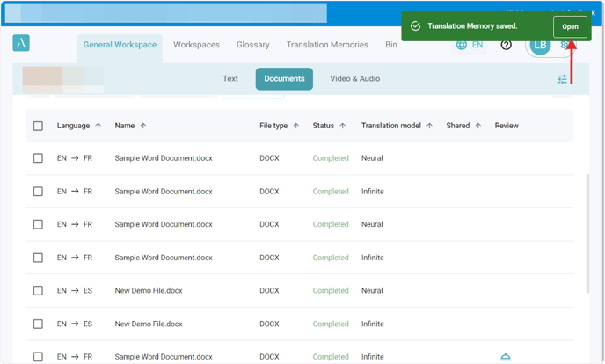
Task: Click the globe language icon
Action: tap(462, 45)
